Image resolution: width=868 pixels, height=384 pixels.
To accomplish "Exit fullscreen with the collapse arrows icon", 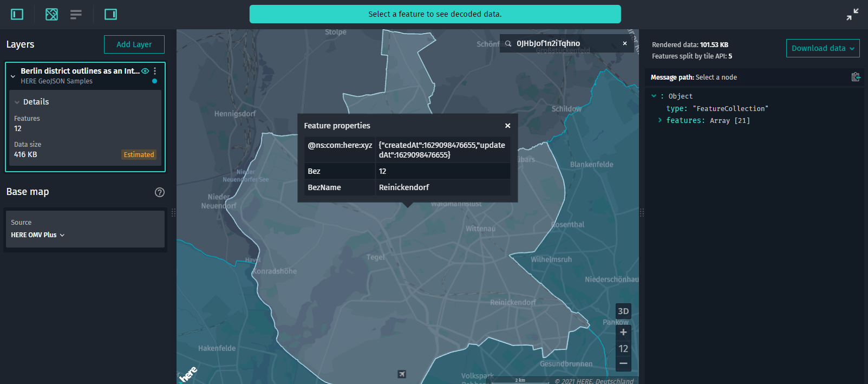I will pos(853,15).
